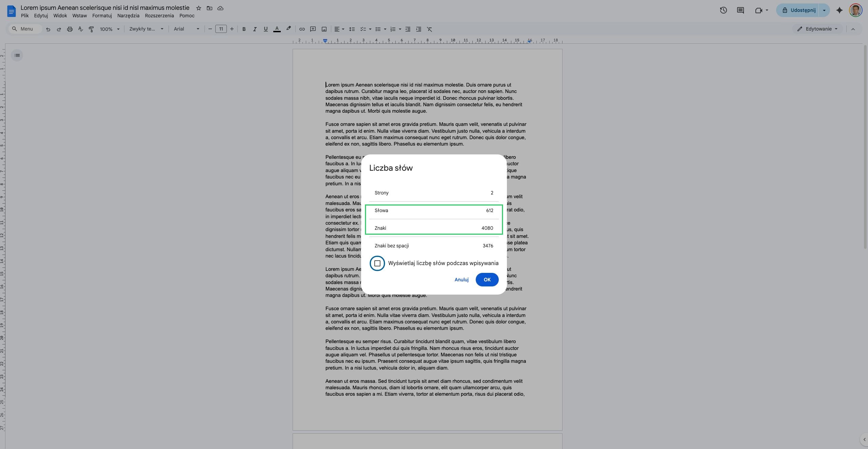Open the comments history icon
This screenshot has width=868, height=449.
(741, 10)
